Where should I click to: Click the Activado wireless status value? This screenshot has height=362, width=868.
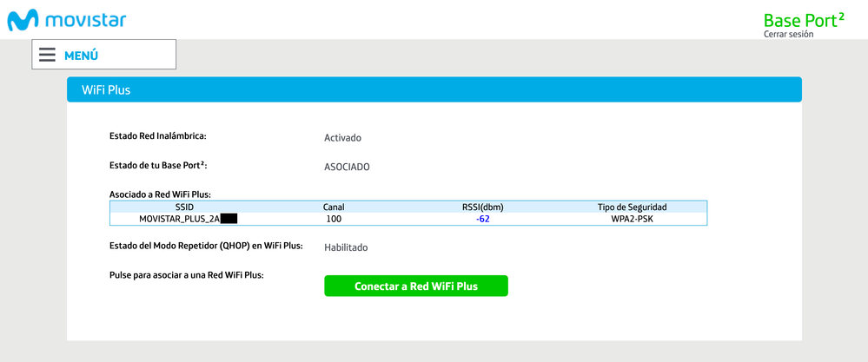[342, 137]
